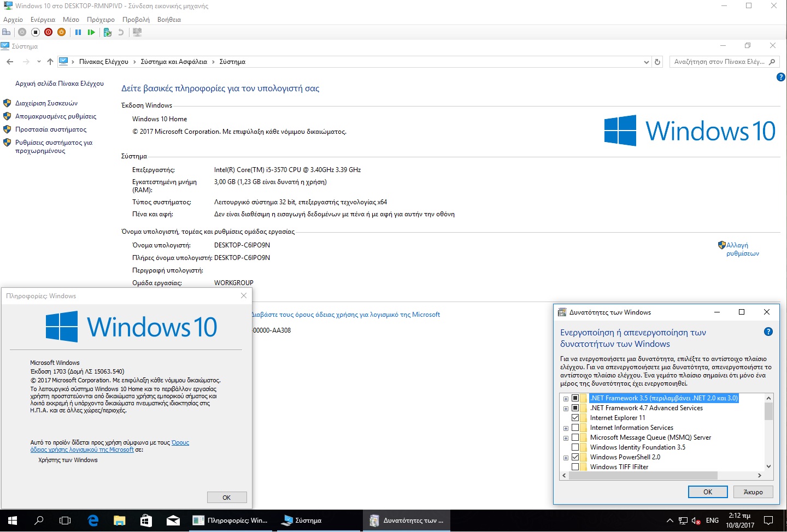Open the Πρόχειρο menu

click(x=101, y=20)
